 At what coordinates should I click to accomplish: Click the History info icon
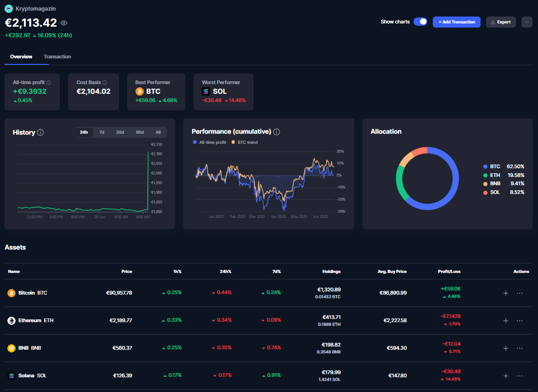(x=40, y=132)
